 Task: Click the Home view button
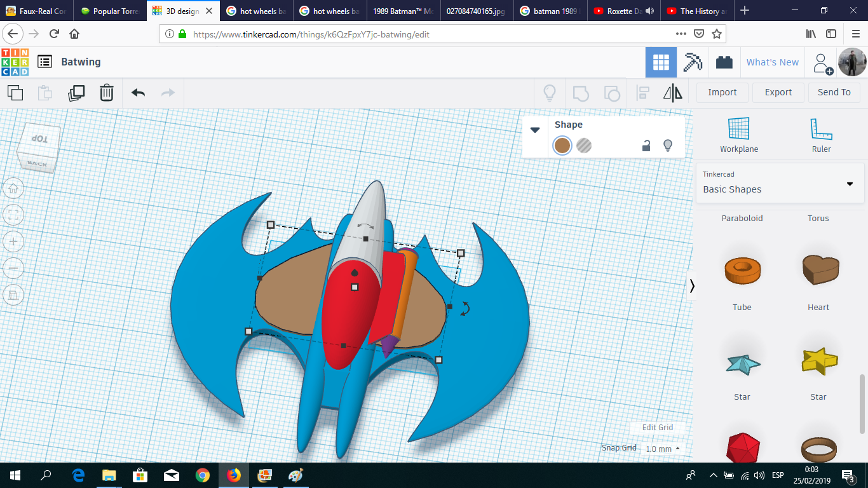(x=13, y=188)
